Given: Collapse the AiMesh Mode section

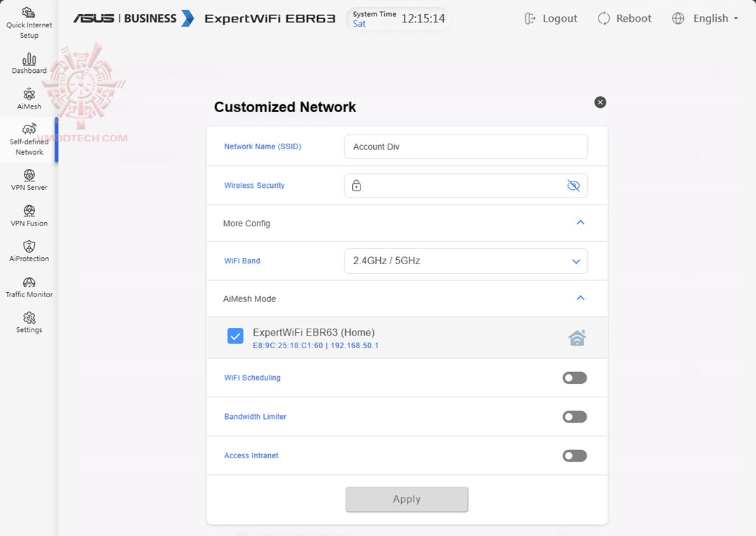Looking at the screenshot, I should point(580,298).
